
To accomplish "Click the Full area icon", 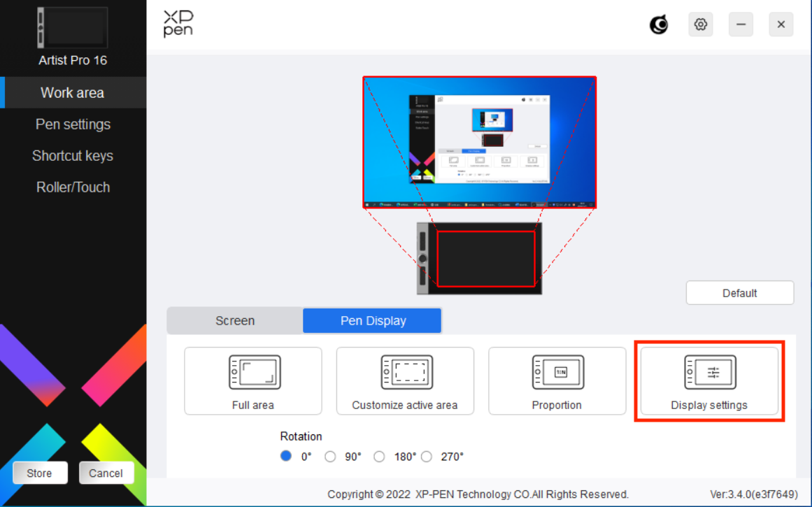I will click(x=255, y=372).
